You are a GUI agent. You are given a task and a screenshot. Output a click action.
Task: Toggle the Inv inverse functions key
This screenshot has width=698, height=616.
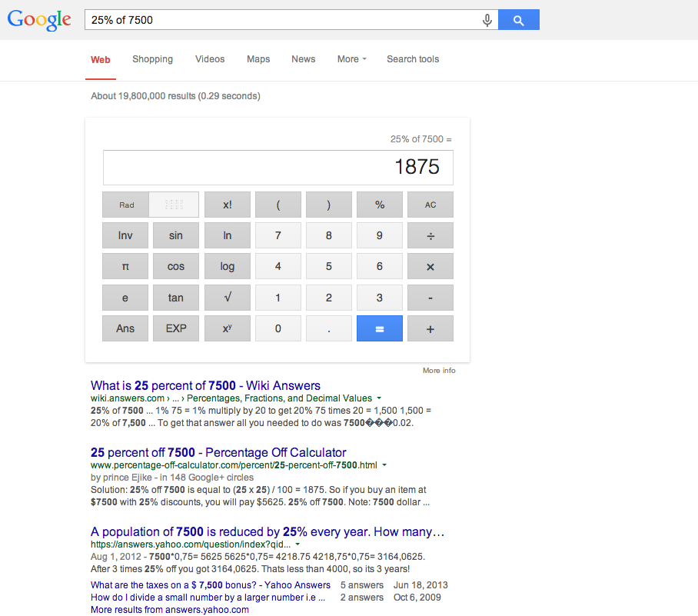point(125,235)
